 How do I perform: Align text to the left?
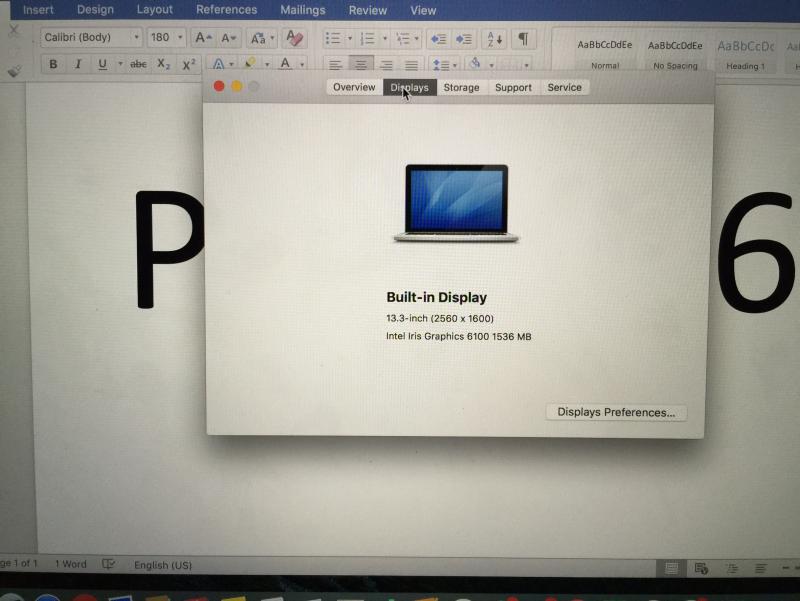click(335, 65)
